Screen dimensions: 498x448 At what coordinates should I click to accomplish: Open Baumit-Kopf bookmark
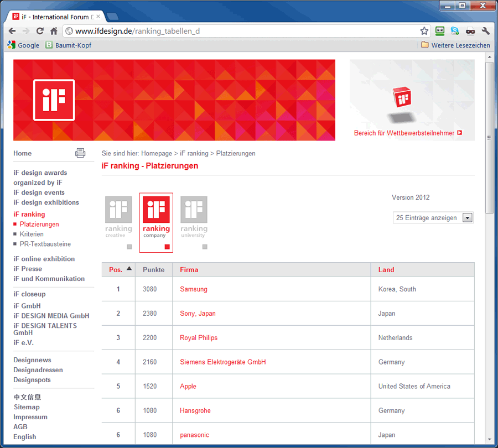click(x=68, y=45)
